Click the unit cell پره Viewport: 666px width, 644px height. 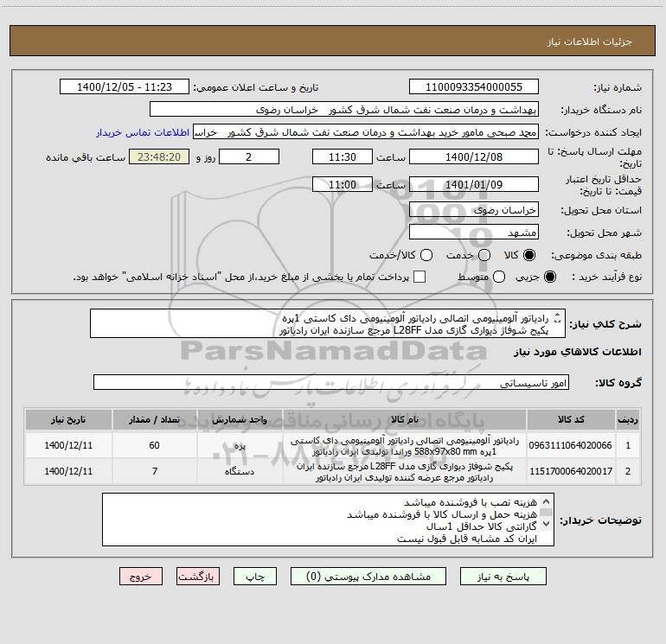240,445
